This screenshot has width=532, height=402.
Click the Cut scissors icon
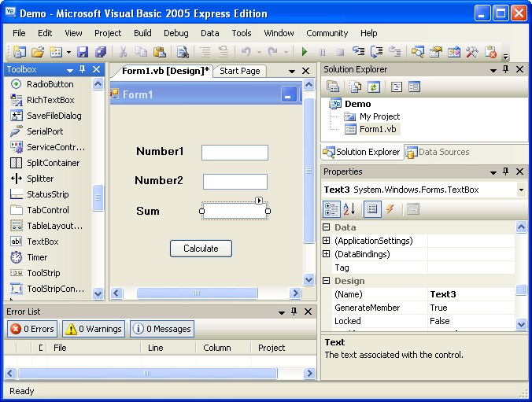pos(123,52)
